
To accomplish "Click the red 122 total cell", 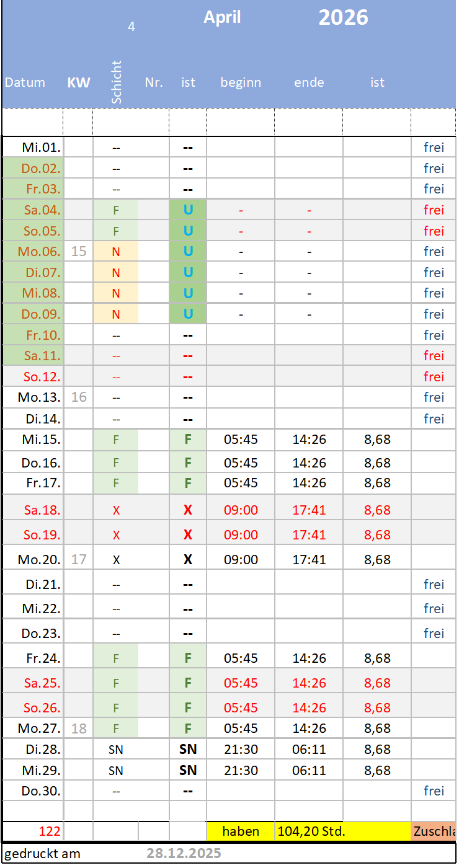I will pos(50,831).
